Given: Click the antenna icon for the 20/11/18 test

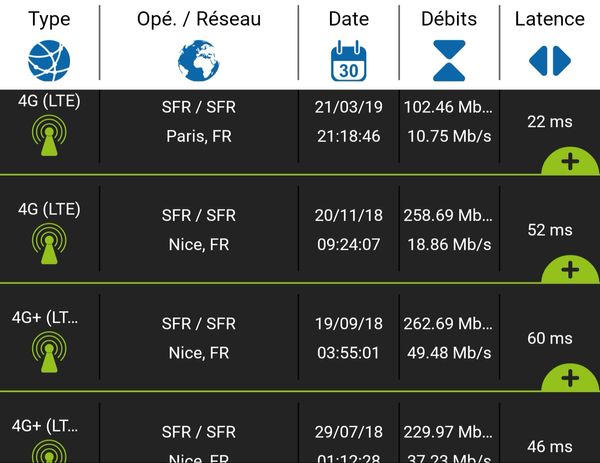Looking at the screenshot, I should pyautogui.click(x=49, y=245).
